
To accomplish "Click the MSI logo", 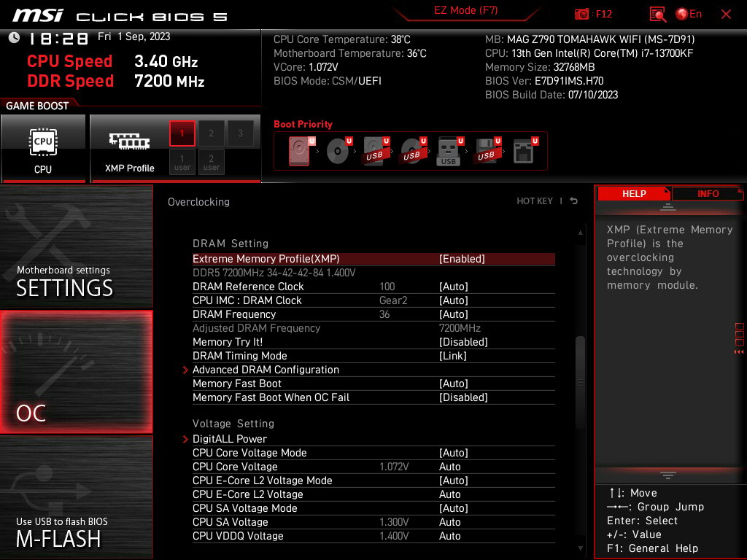I will pyautogui.click(x=38, y=16).
